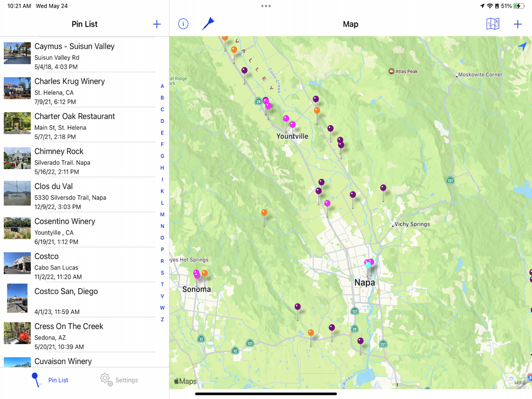Image resolution: width=532 pixels, height=399 pixels.
Task: Jump to index letter Z
Action: point(162,319)
